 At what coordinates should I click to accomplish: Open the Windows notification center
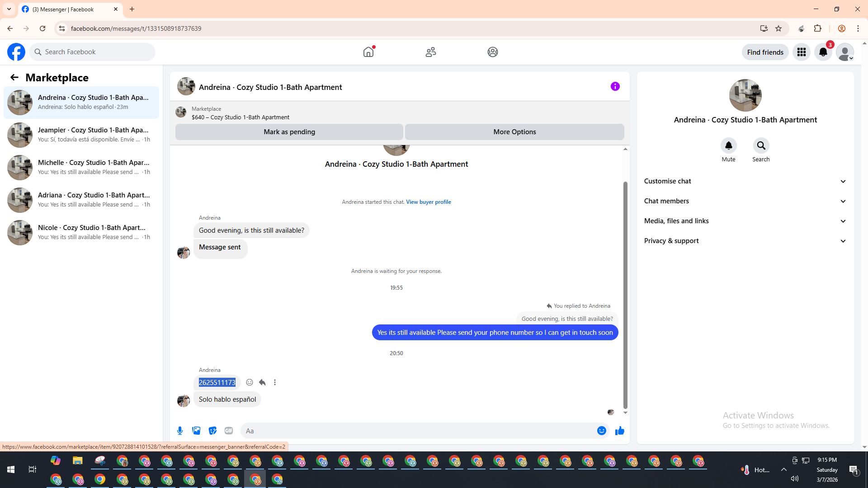[x=854, y=470]
